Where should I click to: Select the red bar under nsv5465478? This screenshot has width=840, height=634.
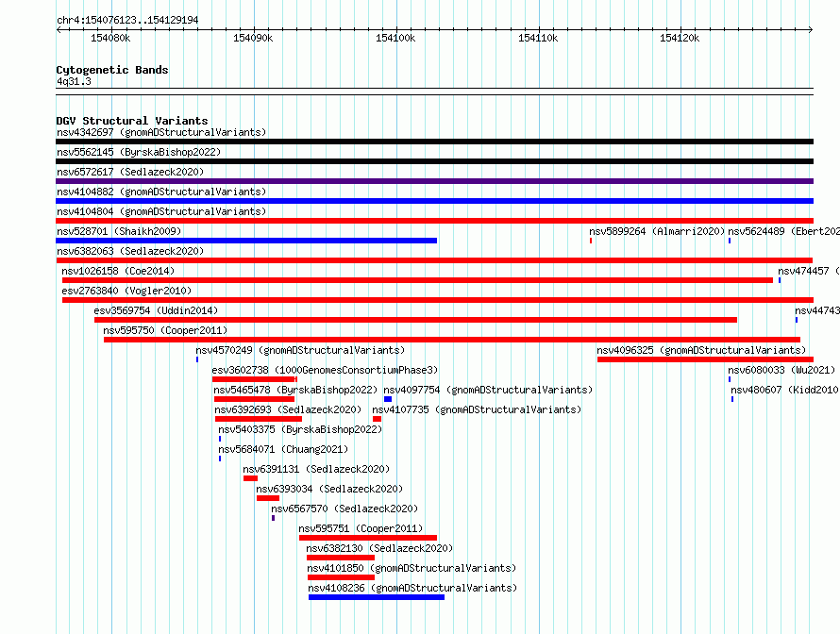[254, 399]
